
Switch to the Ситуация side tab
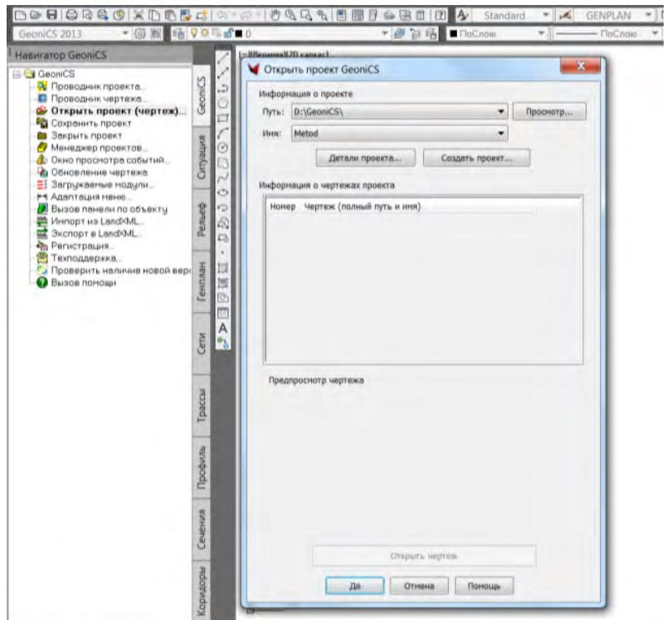click(x=202, y=158)
